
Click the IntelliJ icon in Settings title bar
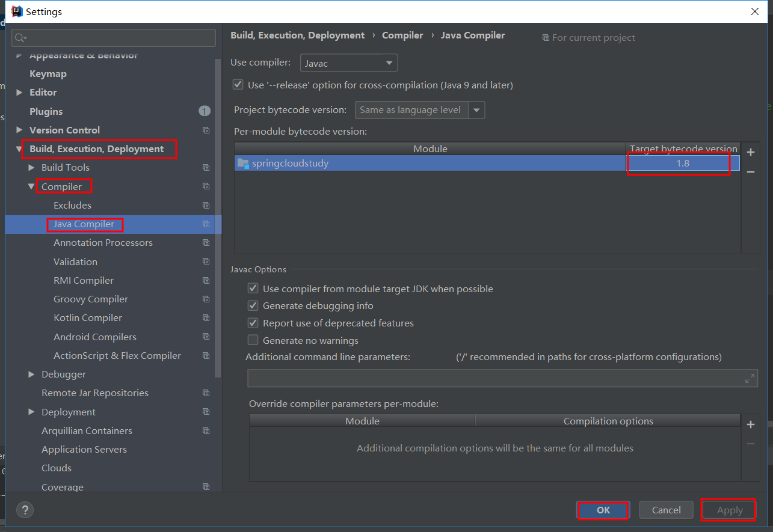(x=17, y=11)
